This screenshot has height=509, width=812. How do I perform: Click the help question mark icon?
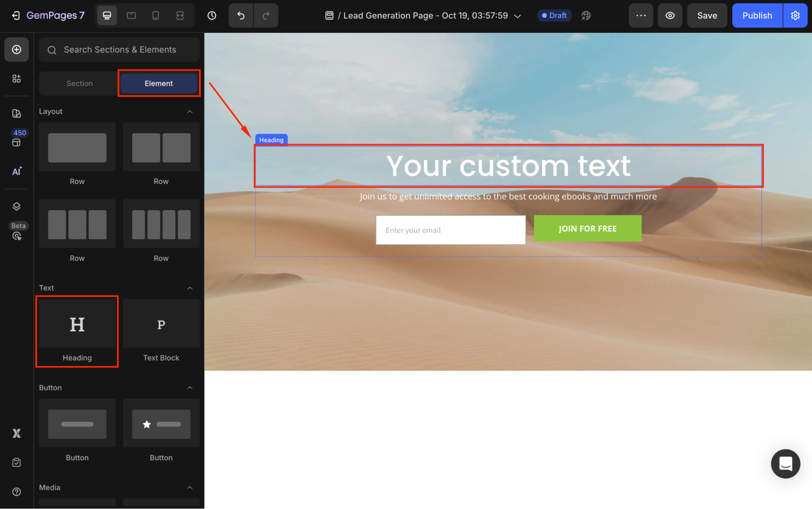17,492
